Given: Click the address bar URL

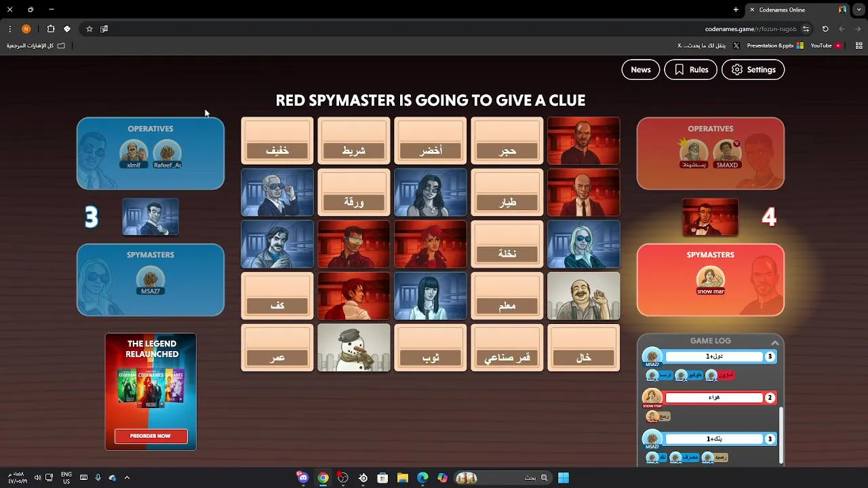Looking at the screenshot, I should [x=750, y=29].
